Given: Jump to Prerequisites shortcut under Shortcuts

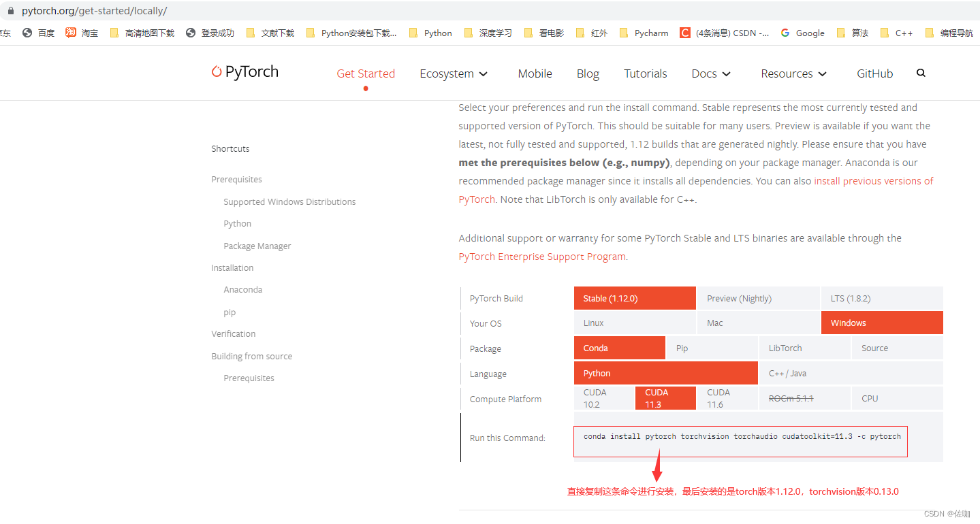Looking at the screenshot, I should (x=236, y=179).
